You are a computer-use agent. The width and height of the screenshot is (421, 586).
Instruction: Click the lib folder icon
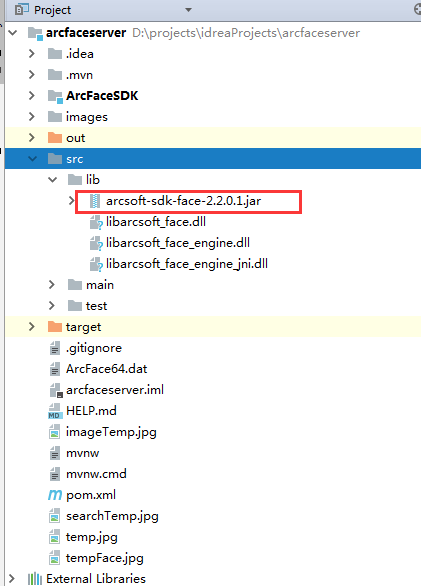[75, 180]
